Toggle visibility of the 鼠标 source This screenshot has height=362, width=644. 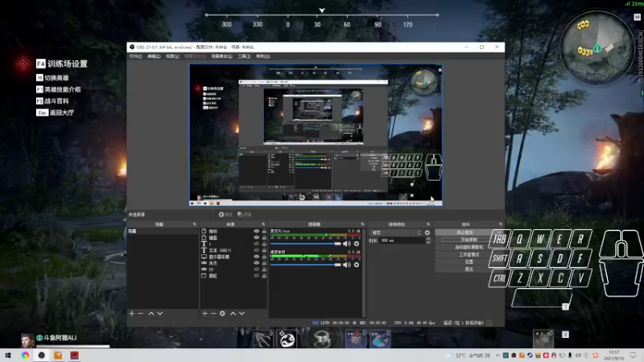coord(257,232)
